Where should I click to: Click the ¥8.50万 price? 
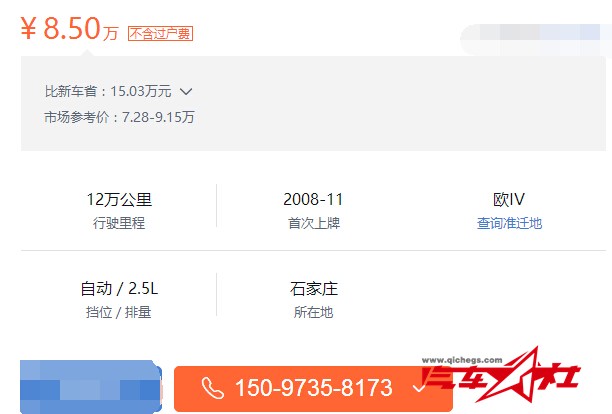[69, 28]
